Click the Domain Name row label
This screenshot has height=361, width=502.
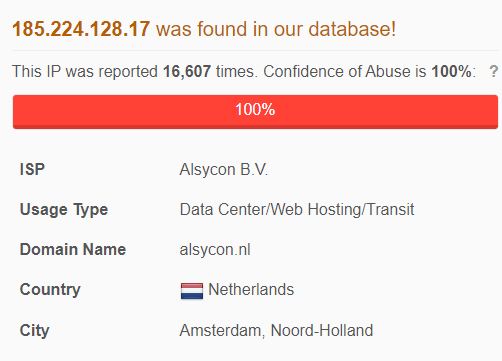pos(73,250)
